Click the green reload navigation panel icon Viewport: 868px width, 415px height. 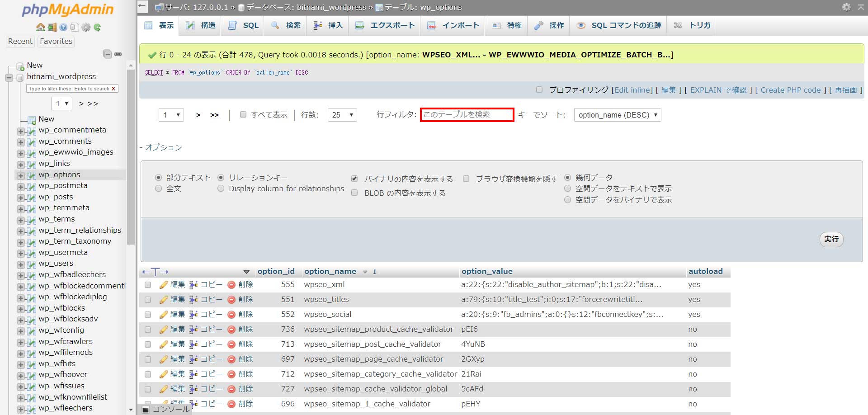pos(97,27)
